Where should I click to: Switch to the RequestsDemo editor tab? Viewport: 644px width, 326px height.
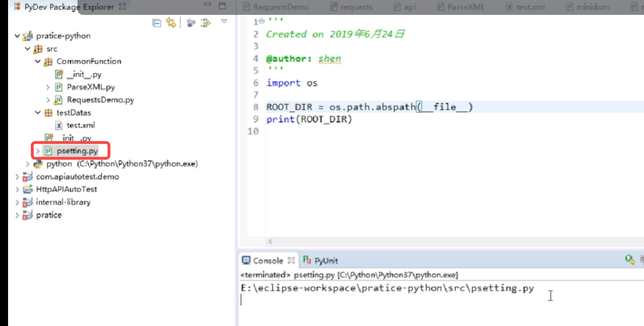pos(280,7)
